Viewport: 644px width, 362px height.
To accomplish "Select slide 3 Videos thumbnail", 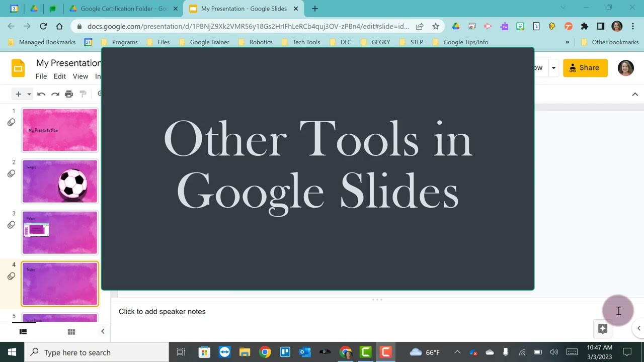I will click(x=60, y=232).
